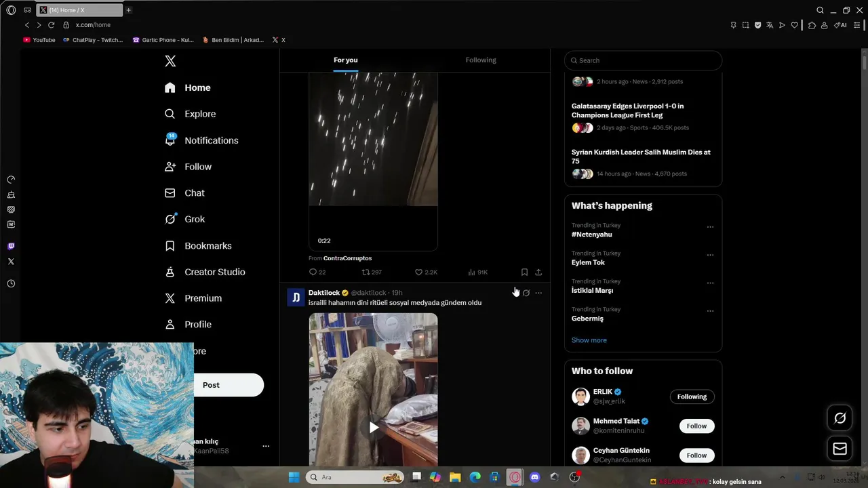Reply to the ContraCorruptos video post
868x488 pixels.
pyautogui.click(x=317, y=272)
